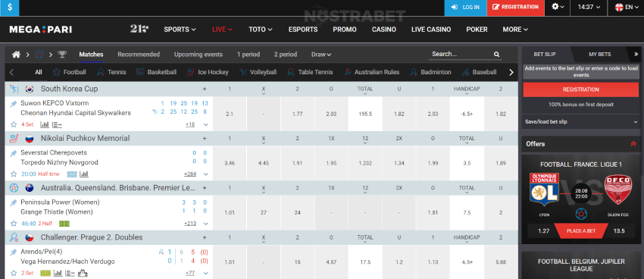This screenshot has width=644, height=279.
Task: Show more sports with right arrow
Action: 511,72
